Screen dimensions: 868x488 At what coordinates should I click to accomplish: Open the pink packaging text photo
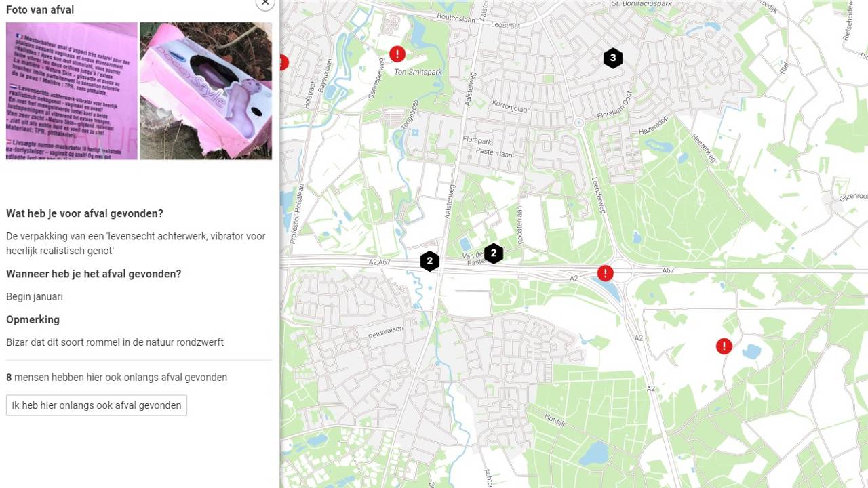[72, 91]
